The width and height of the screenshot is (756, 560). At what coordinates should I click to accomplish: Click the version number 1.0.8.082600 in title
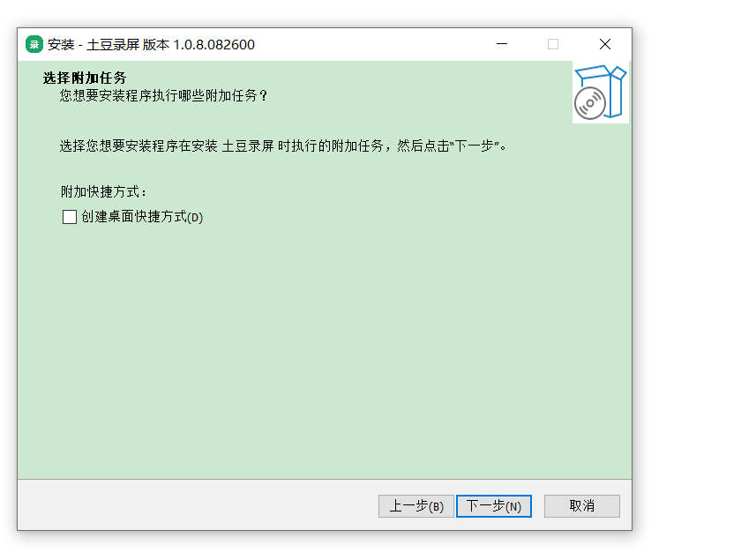coord(214,44)
